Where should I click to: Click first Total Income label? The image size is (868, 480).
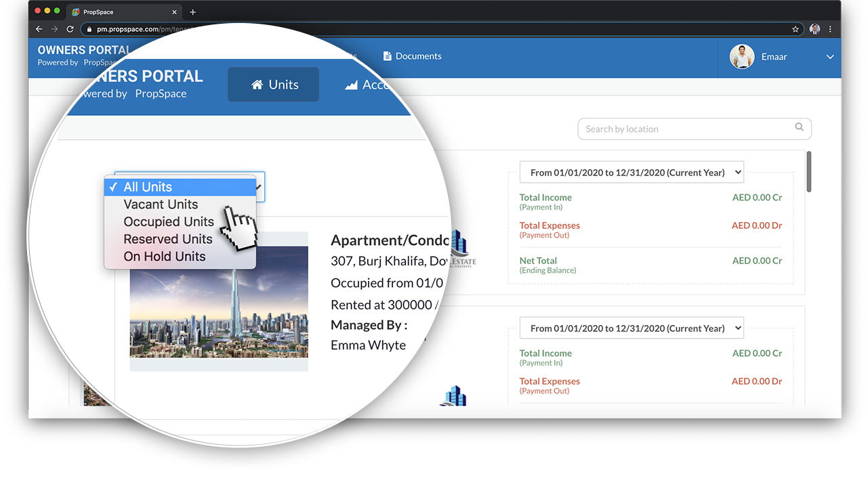[x=545, y=198]
